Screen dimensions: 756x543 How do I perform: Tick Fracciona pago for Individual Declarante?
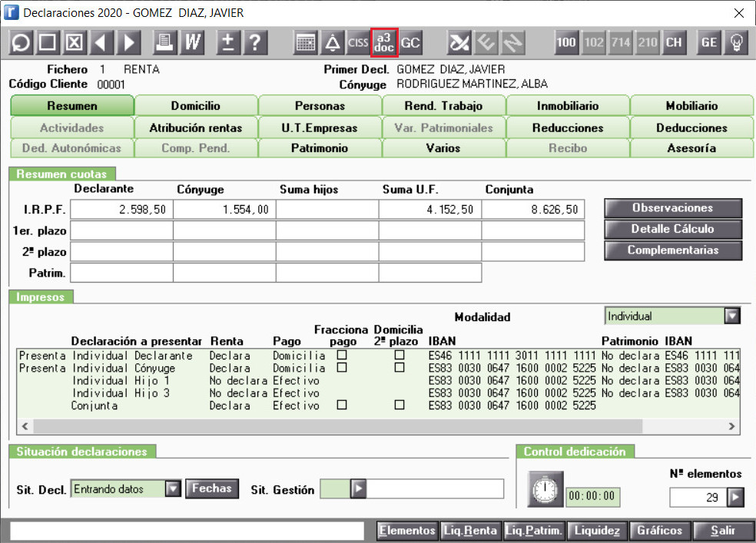click(x=342, y=355)
